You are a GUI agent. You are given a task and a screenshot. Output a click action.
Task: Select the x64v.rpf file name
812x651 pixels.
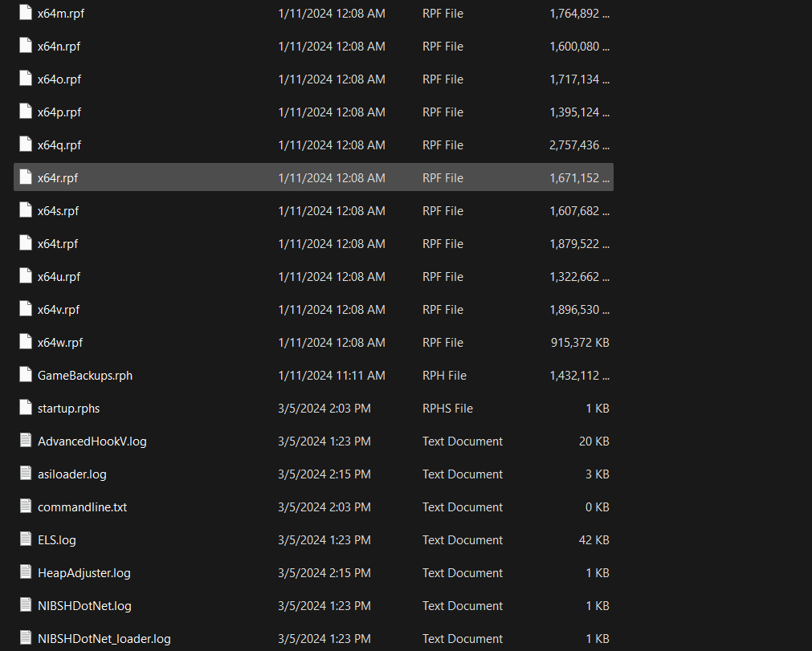pos(59,310)
